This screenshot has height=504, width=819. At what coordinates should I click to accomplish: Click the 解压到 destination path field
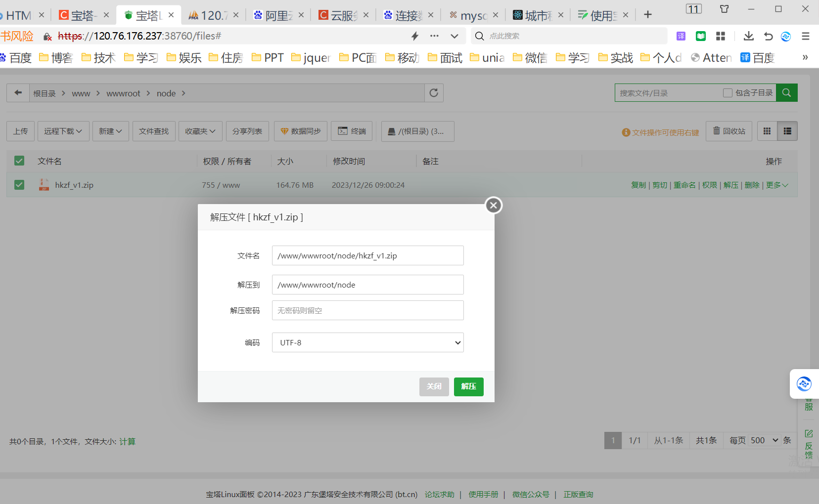(x=367, y=285)
